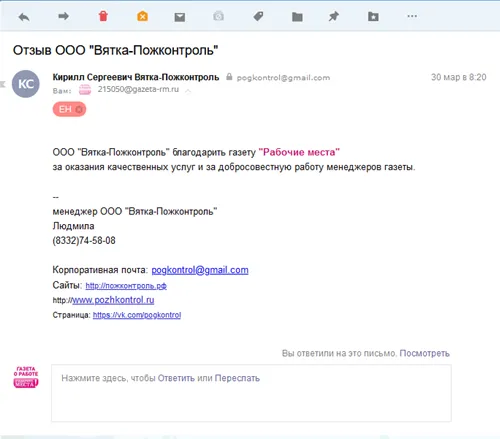This screenshot has width=500, height=439.
Task: Open vk.com/pogkontrol page link
Action: 137,315
